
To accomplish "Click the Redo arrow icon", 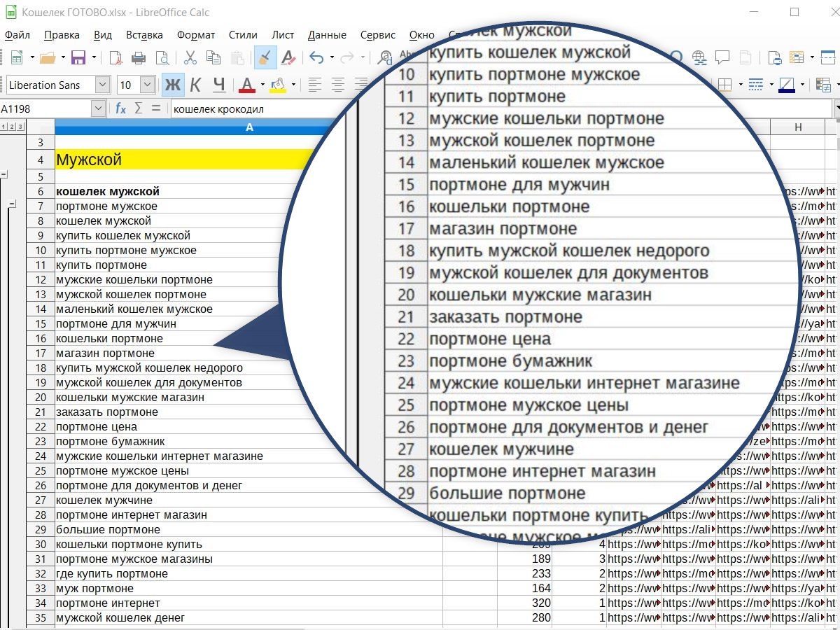I will click(346, 57).
